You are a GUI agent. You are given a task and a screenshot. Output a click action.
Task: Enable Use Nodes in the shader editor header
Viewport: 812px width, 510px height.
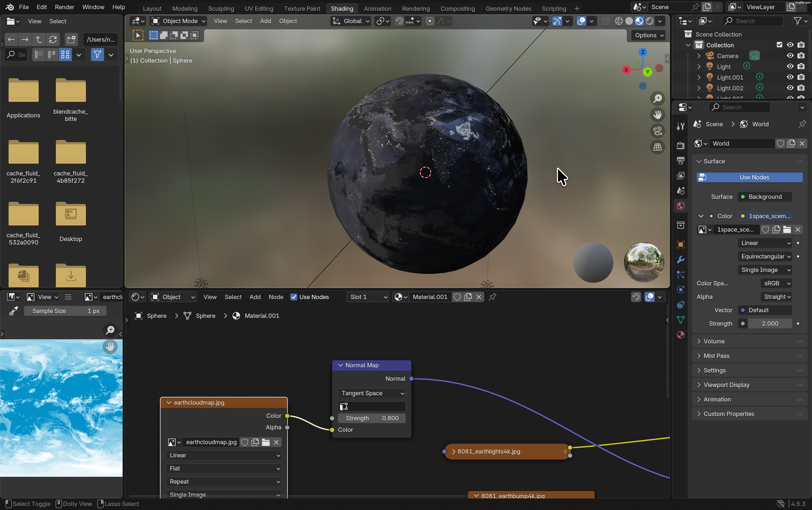pos(294,297)
